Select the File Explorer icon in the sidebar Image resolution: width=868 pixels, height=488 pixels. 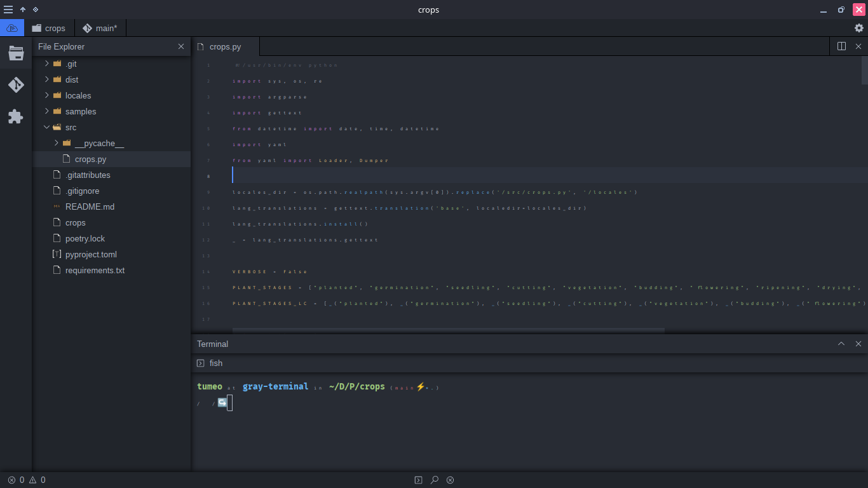tap(15, 53)
